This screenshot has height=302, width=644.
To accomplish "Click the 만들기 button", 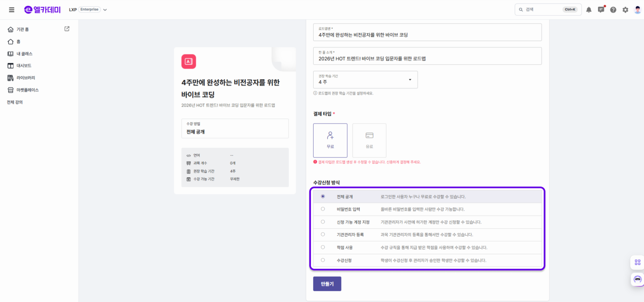I will [327, 284].
